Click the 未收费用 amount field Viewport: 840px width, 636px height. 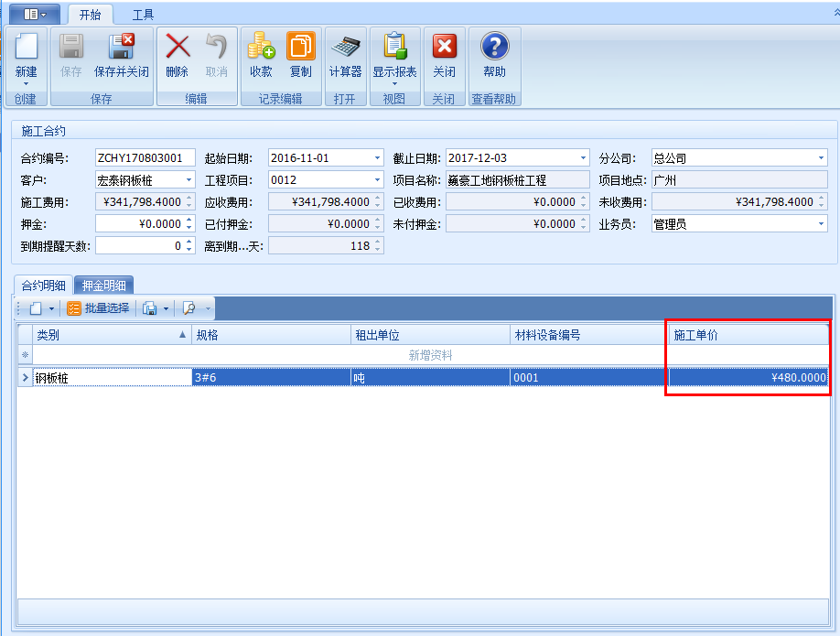[x=739, y=202]
